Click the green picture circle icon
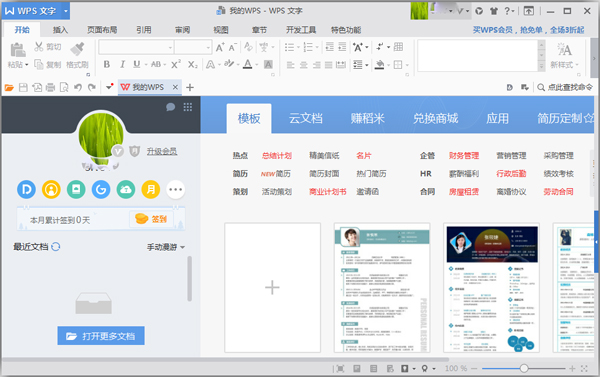Screen dimensions: 600x377 76,189
